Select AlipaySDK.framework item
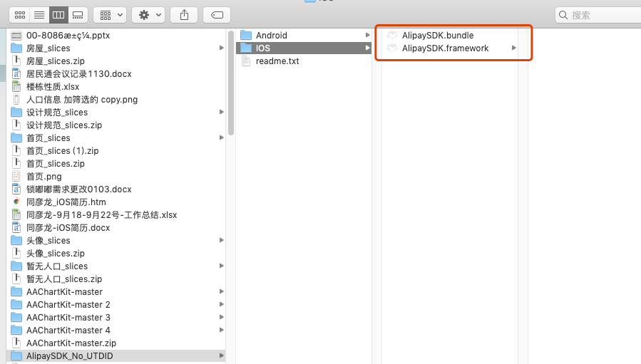Viewport: 641px width, 364px height. click(450, 48)
